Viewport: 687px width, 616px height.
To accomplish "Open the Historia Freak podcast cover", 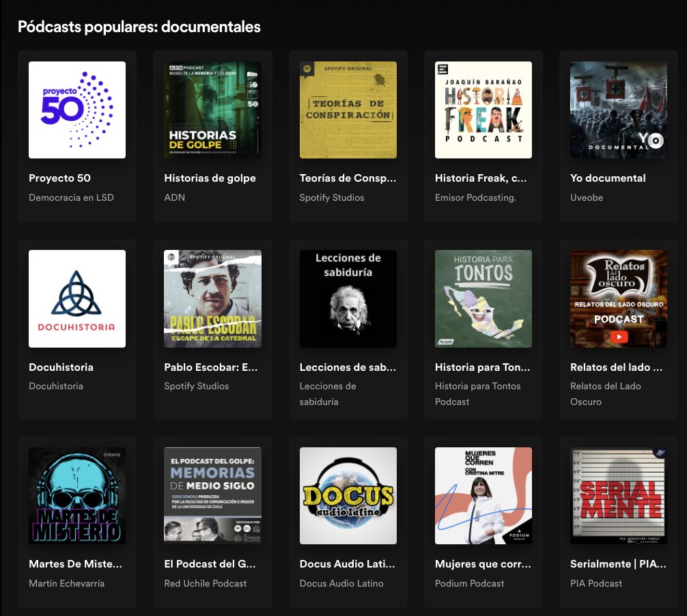I will pyautogui.click(x=483, y=110).
